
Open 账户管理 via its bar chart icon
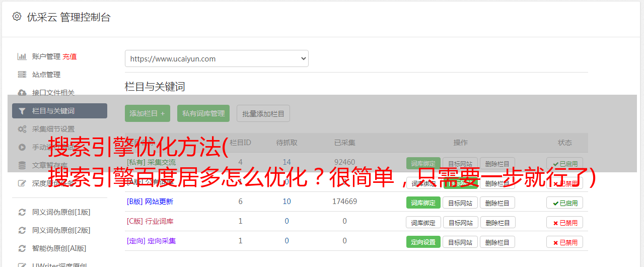tap(22, 56)
